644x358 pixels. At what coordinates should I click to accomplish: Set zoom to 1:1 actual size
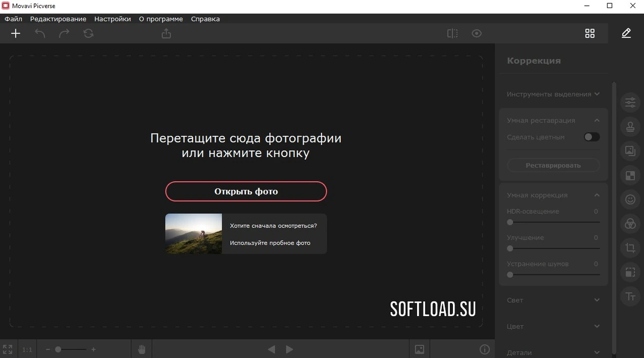(x=27, y=349)
